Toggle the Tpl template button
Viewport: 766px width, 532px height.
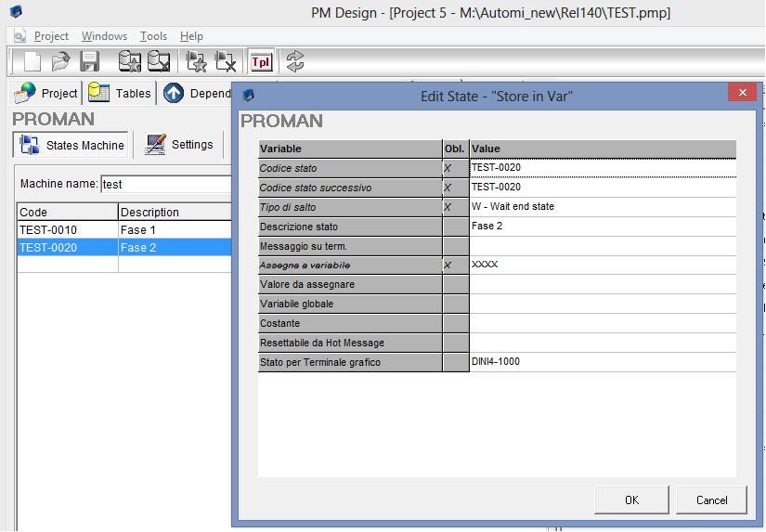coord(261,62)
